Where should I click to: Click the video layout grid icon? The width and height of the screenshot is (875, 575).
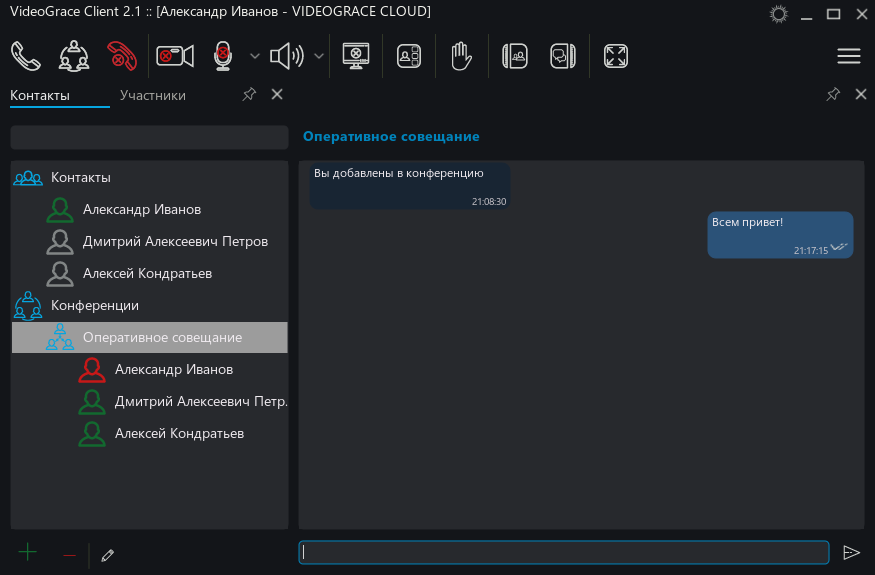pyautogui.click(x=409, y=56)
